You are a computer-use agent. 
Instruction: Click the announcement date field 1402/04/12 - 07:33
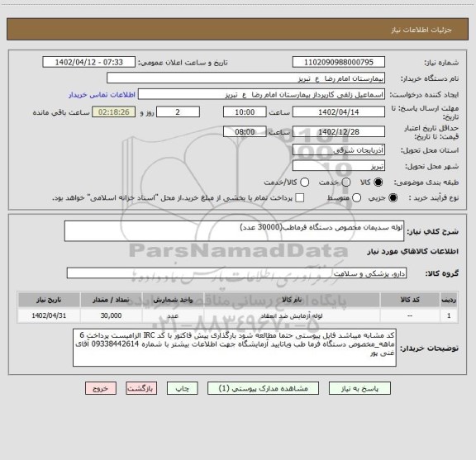point(89,62)
